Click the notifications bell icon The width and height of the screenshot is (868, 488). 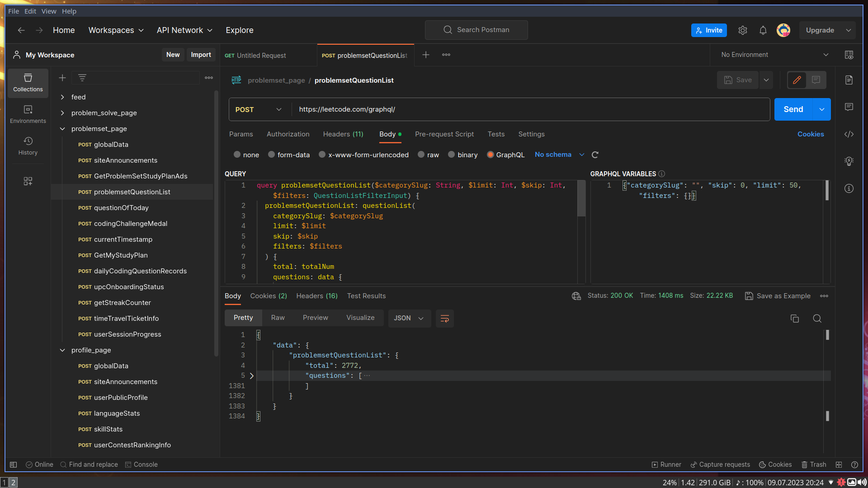click(763, 30)
